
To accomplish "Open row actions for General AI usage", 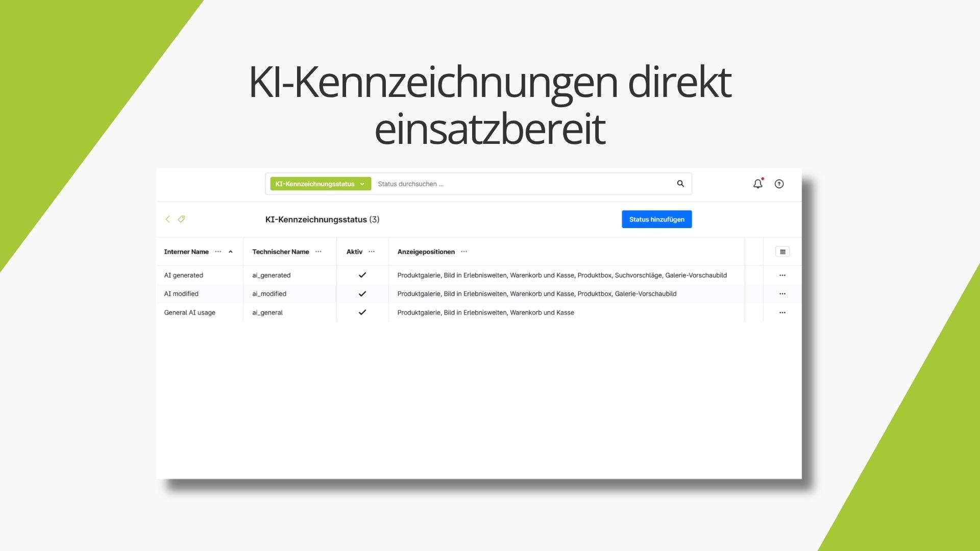I will (782, 313).
